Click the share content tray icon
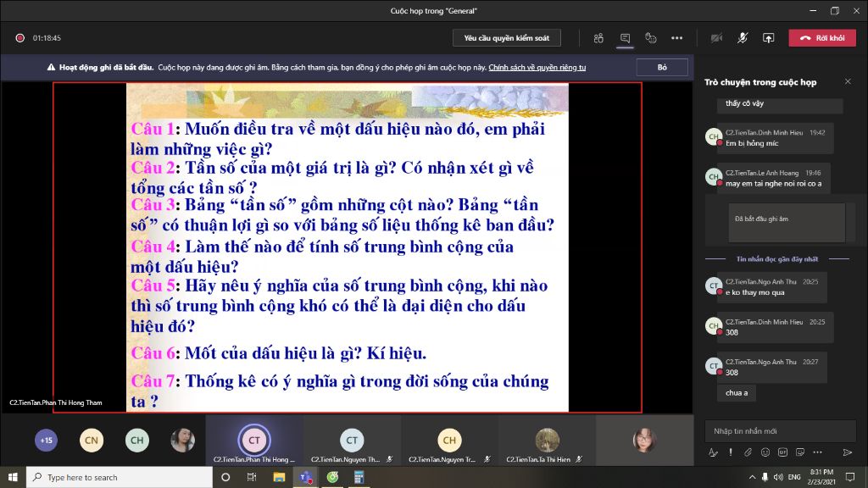This screenshot has width=868, height=488. coord(768,38)
